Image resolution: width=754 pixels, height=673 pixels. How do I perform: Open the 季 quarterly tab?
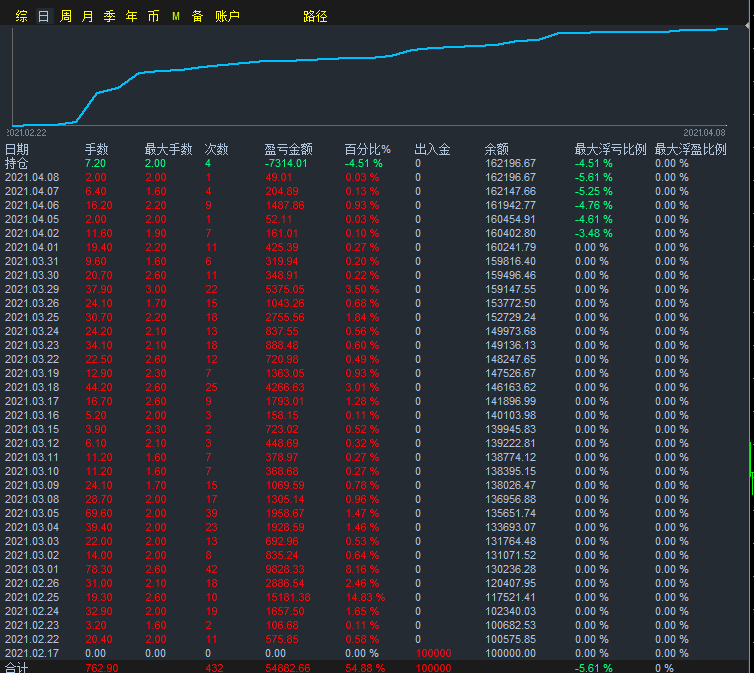click(x=110, y=16)
